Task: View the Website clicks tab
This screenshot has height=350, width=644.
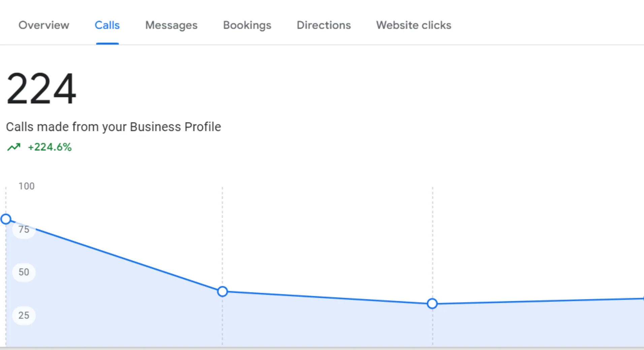Action: point(414,25)
